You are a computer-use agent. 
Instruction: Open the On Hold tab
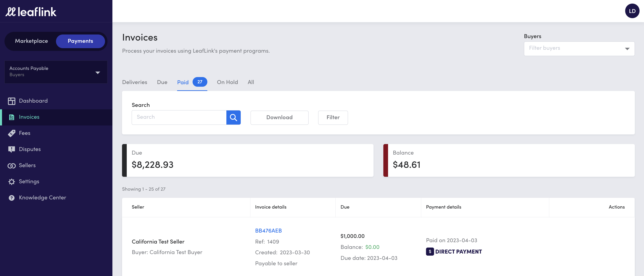coord(227,82)
